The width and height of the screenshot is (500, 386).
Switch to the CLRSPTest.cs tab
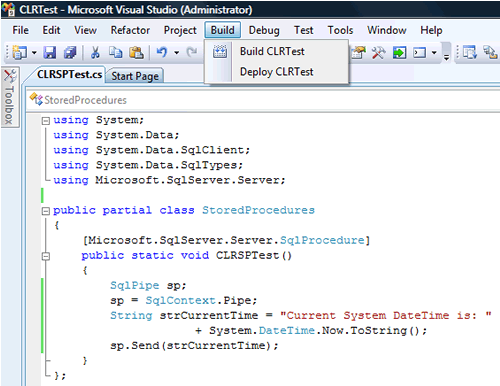pyautogui.click(x=69, y=74)
